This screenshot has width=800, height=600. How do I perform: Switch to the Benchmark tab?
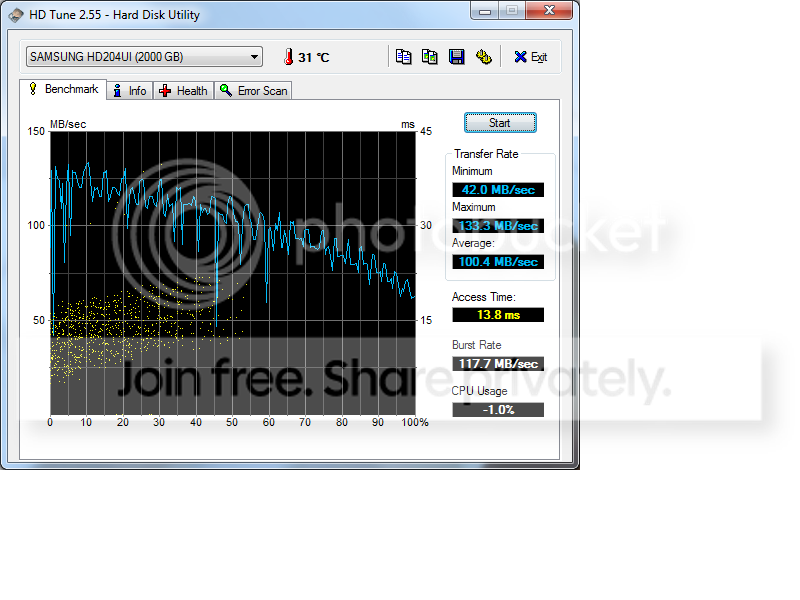click(x=63, y=89)
